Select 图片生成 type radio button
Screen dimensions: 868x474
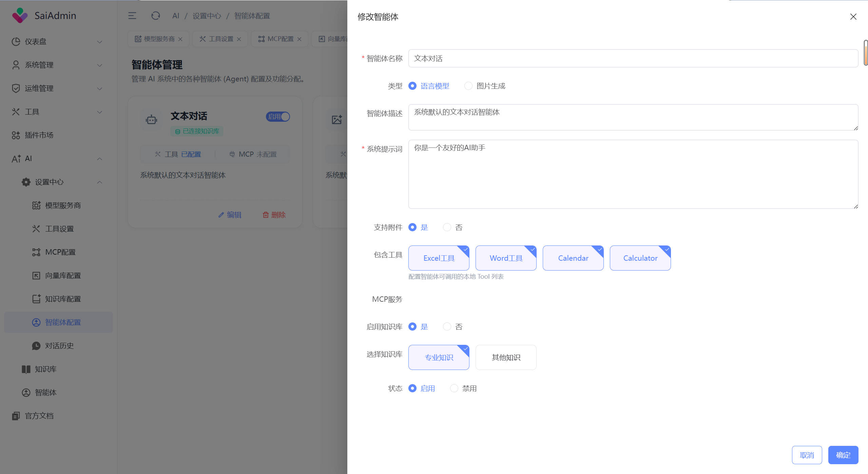[468, 86]
